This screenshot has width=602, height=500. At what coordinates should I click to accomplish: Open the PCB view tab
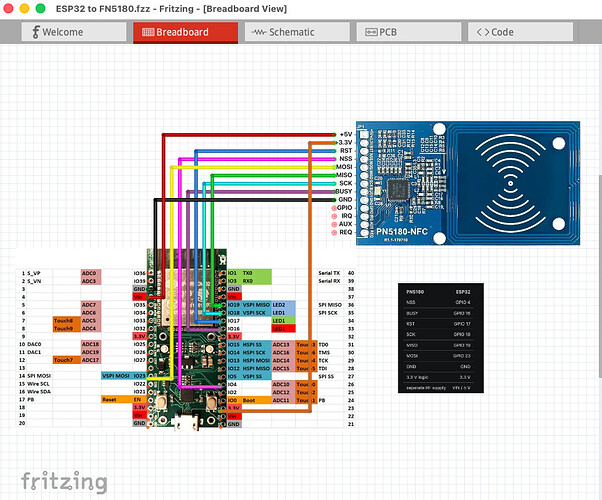point(408,32)
